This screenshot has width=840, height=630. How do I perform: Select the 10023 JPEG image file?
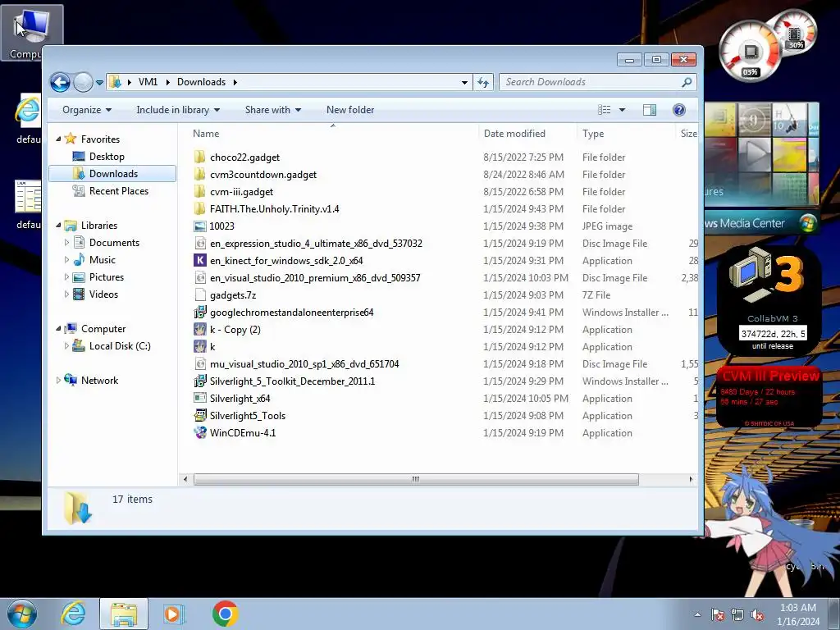click(221, 226)
